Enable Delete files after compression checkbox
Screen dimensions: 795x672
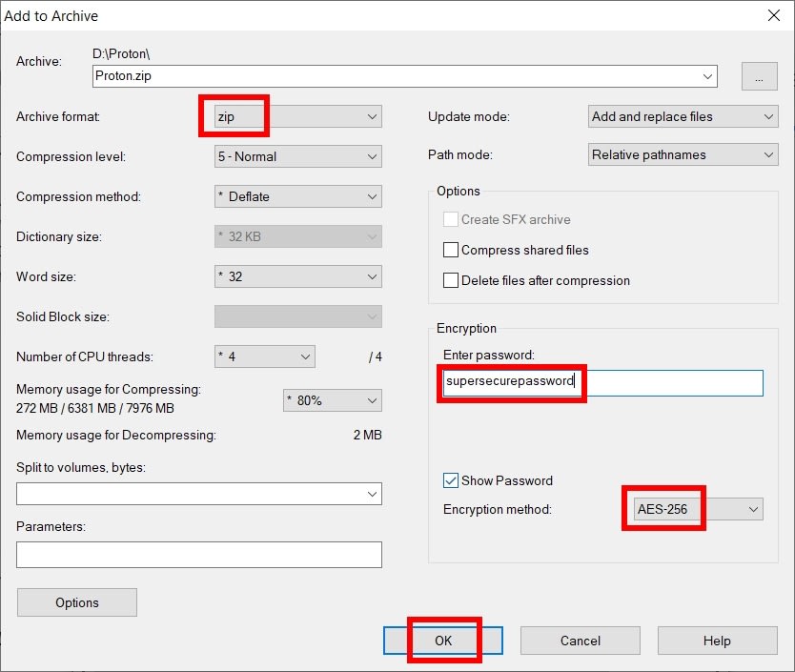(451, 280)
